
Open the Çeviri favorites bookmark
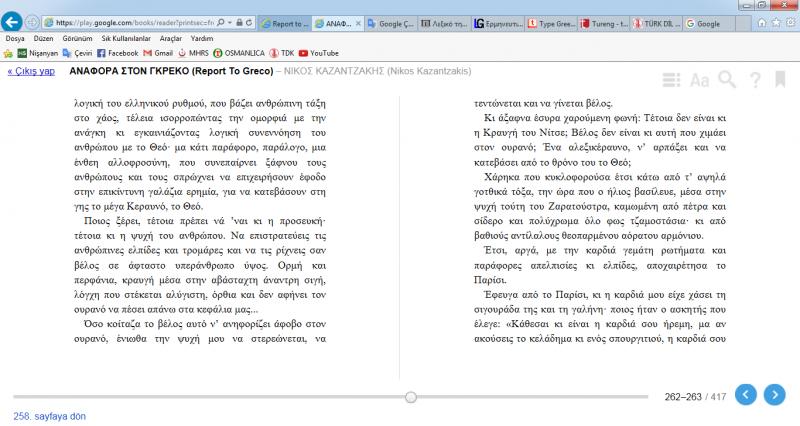pyautogui.click(x=77, y=53)
